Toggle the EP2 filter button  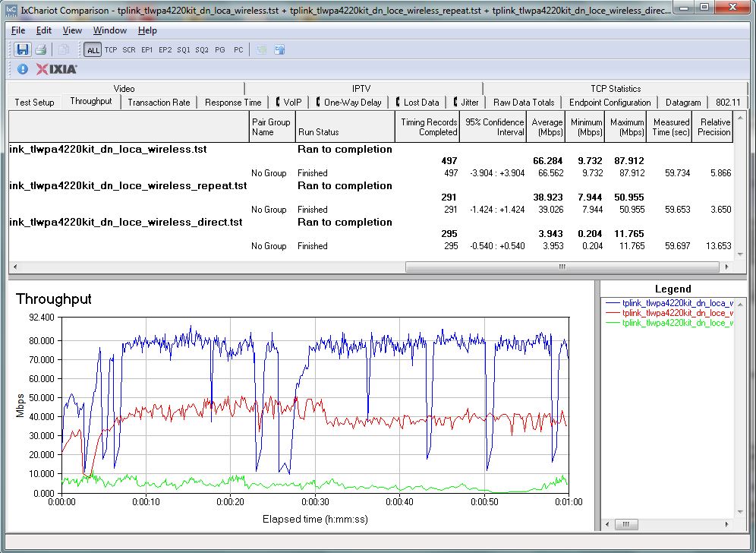(165, 49)
